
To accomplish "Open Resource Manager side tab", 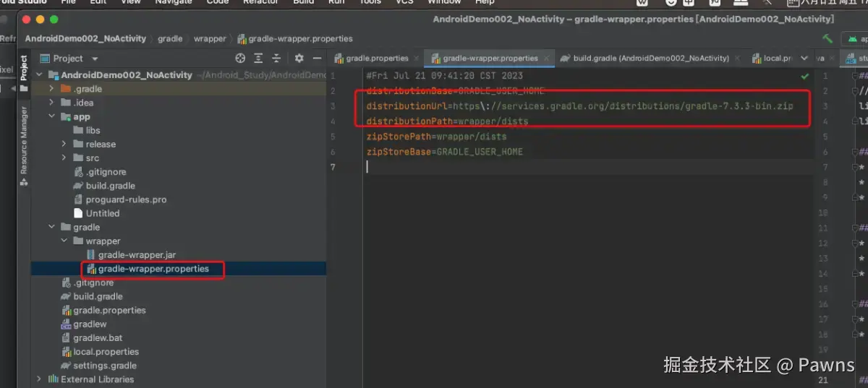I will coord(24,146).
